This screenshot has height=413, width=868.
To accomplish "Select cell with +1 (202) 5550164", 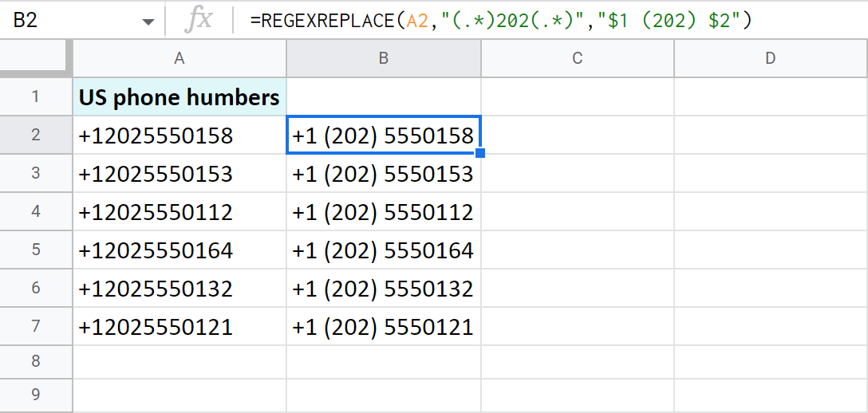I will click(x=384, y=250).
